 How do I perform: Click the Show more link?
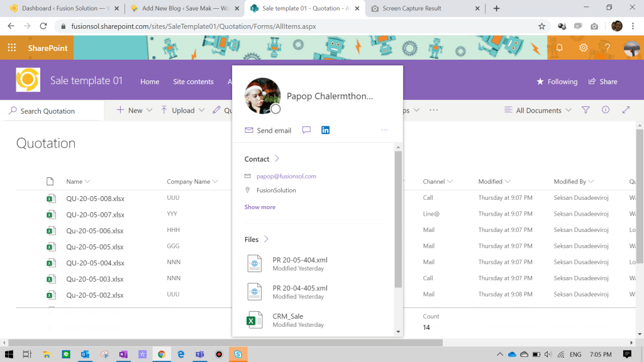[260, 207]
